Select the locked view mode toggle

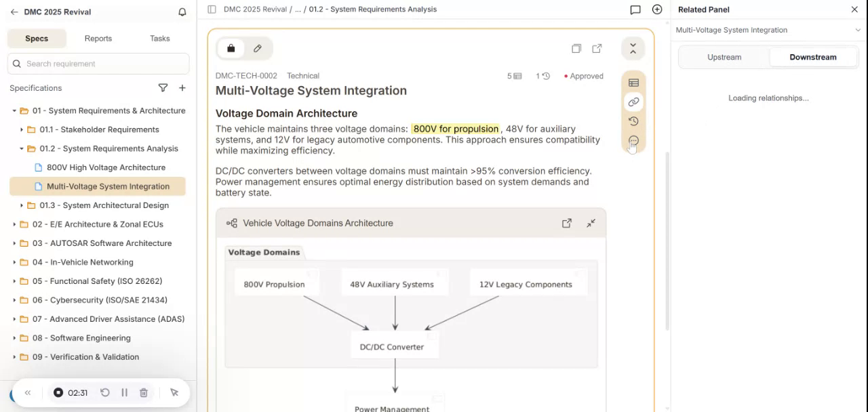(x=231, y=48)
